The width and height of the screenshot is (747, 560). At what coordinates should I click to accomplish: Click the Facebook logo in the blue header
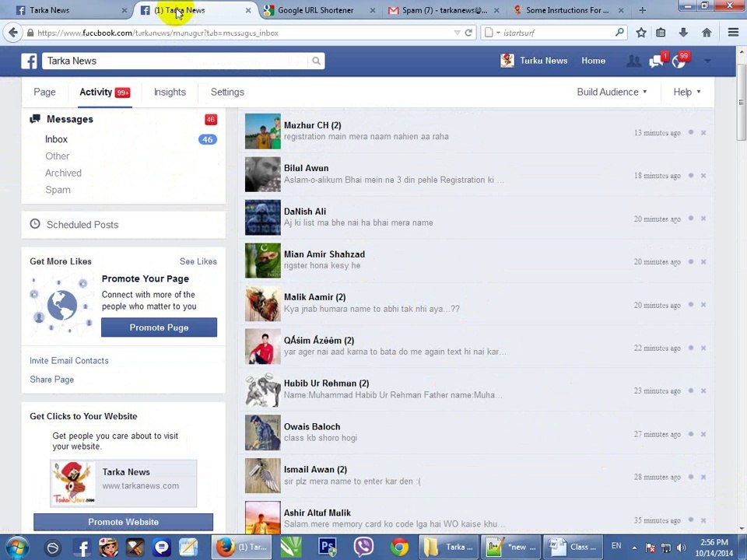(x=29, y=61)
